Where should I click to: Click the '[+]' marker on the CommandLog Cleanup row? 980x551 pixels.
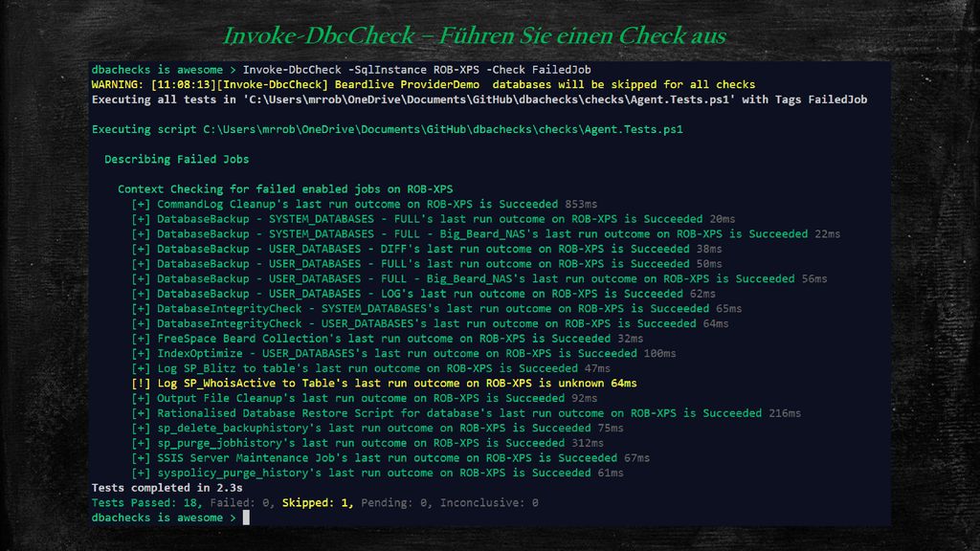click(141, 204)
